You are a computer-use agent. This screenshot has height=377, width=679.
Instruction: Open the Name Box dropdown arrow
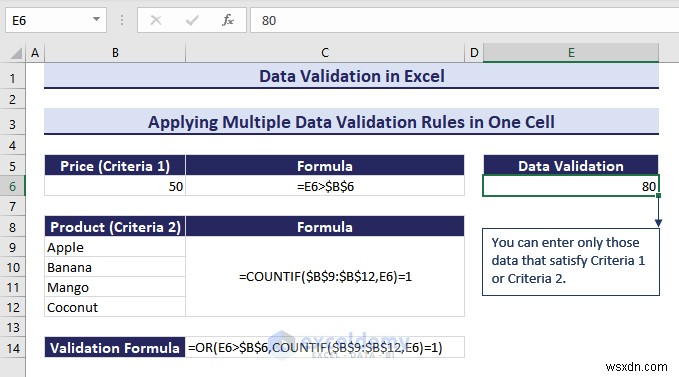pos(96,19)
